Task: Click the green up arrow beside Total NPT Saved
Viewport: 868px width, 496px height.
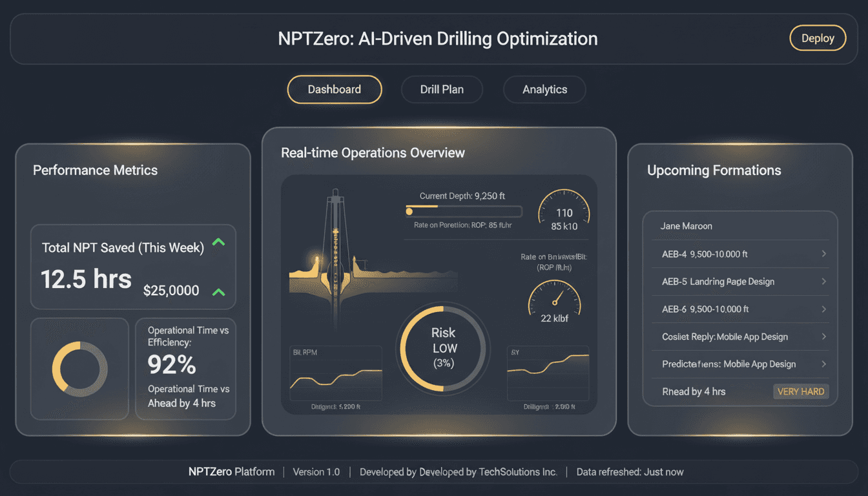Action: pos(218,242)
